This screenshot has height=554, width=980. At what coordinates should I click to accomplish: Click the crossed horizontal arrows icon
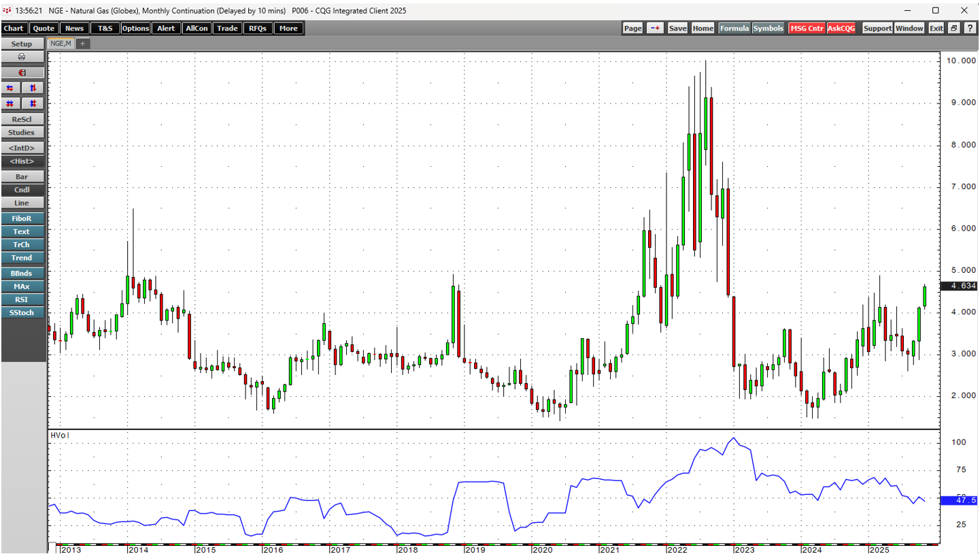pos(11,103)
